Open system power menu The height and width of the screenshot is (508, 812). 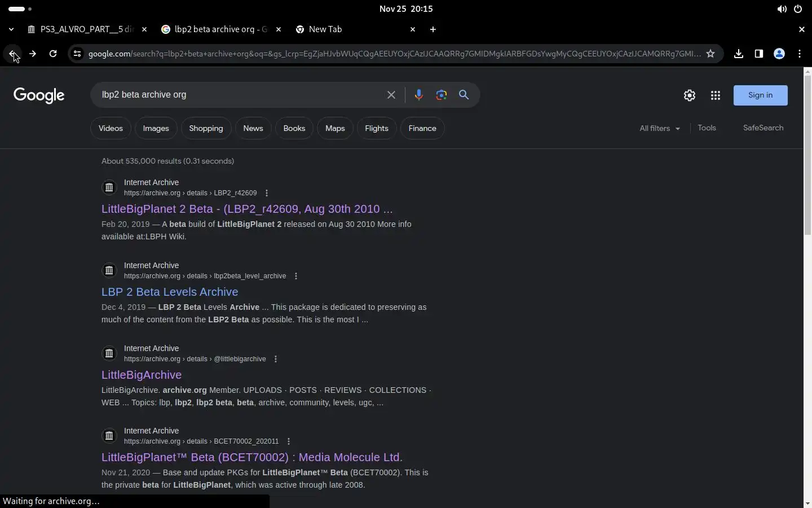coord(798,9)
